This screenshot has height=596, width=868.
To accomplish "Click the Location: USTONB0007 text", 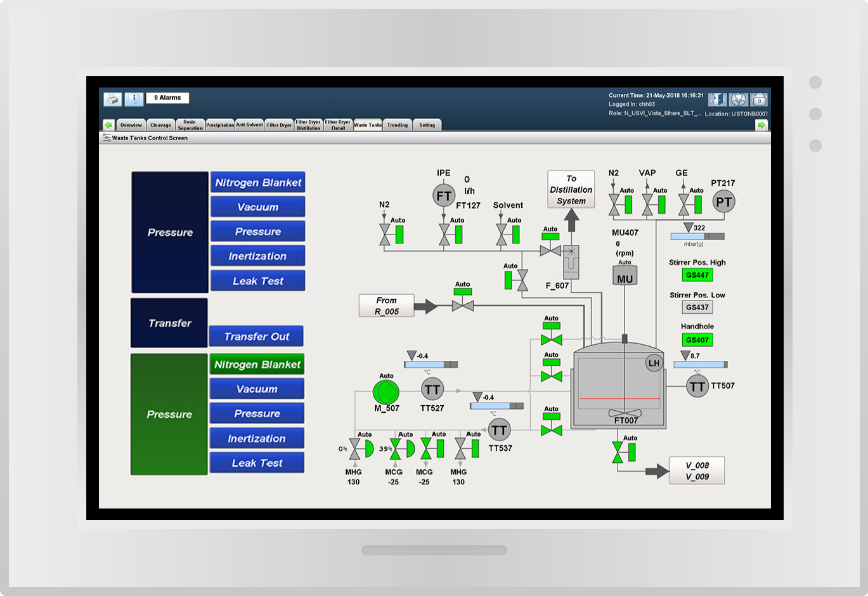I will pyautogui.click(x=736, y=114).
